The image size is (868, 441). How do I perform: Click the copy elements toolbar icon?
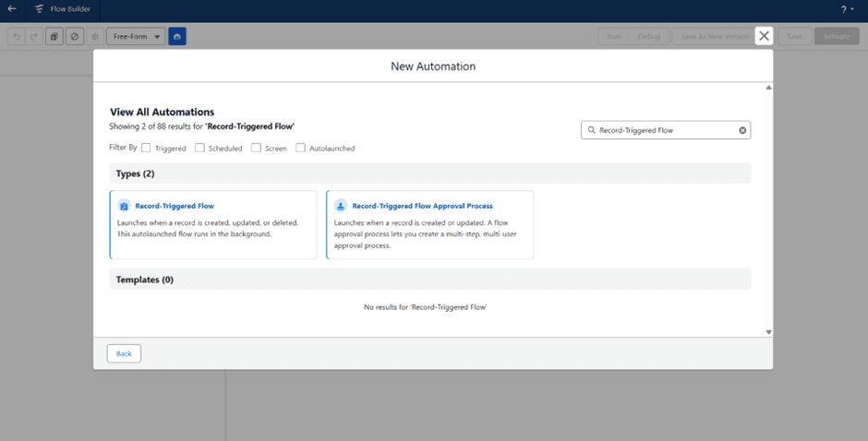point(54,37)
